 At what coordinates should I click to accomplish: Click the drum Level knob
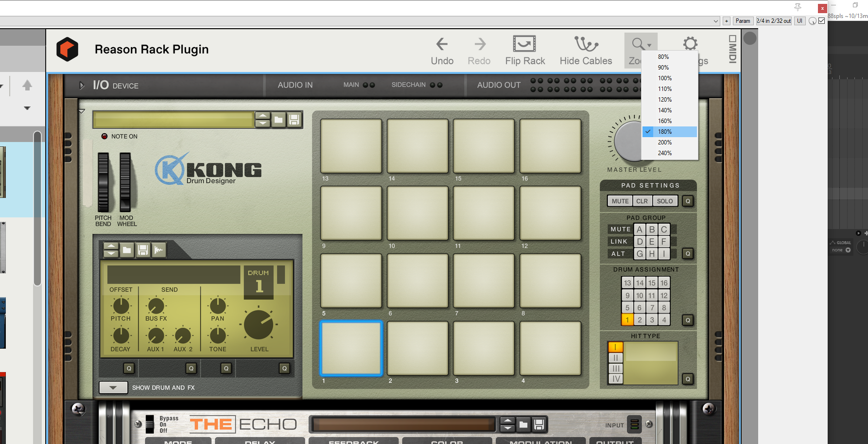[x=259, y=324]
